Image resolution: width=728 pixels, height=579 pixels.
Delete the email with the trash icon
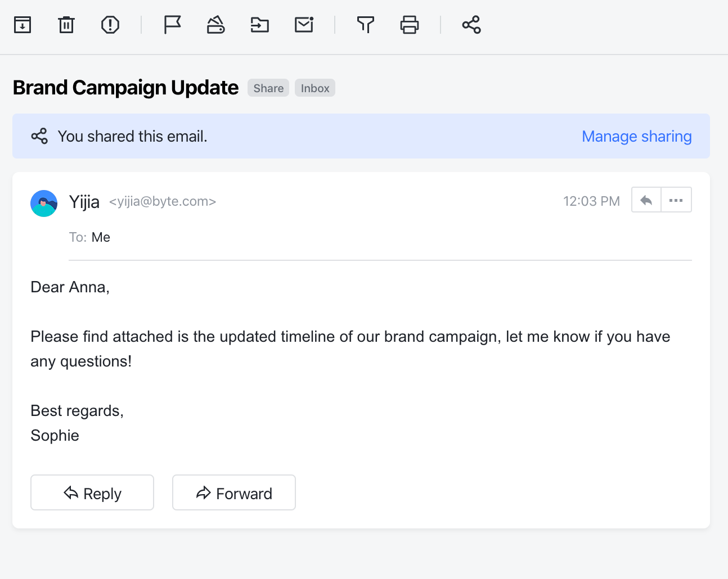(66, 25)
